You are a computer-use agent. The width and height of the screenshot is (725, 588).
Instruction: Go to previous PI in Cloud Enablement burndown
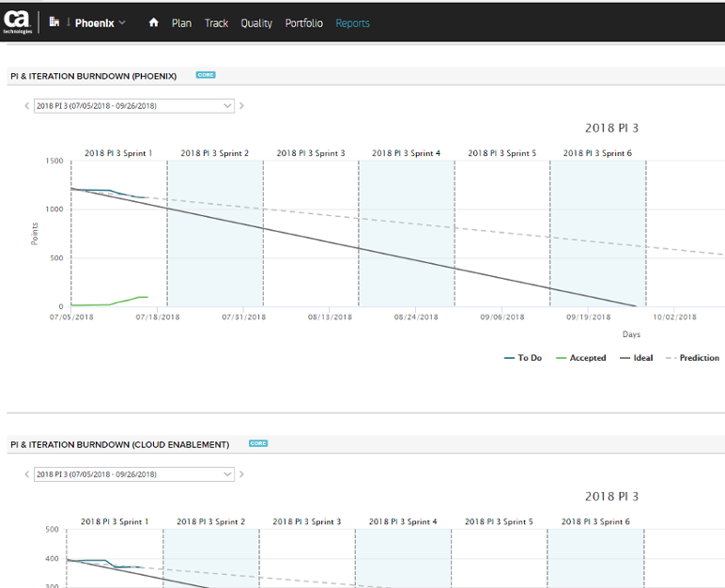coord(27,474)
